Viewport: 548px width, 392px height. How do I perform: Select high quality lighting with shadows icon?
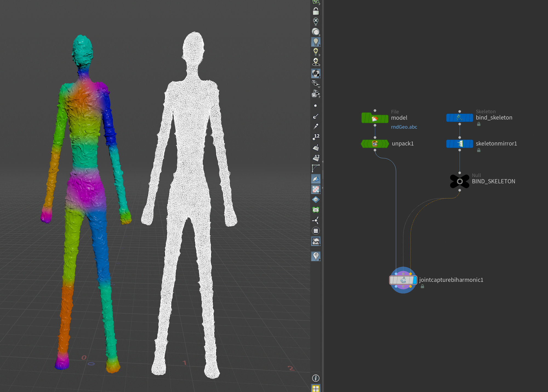(316, 62)
